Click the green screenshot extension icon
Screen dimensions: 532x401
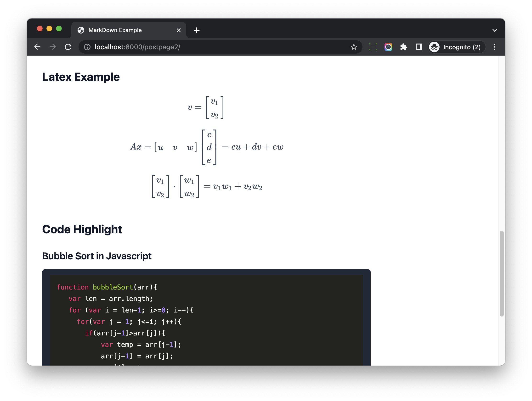pyautogui.click(x=373, y=47)
